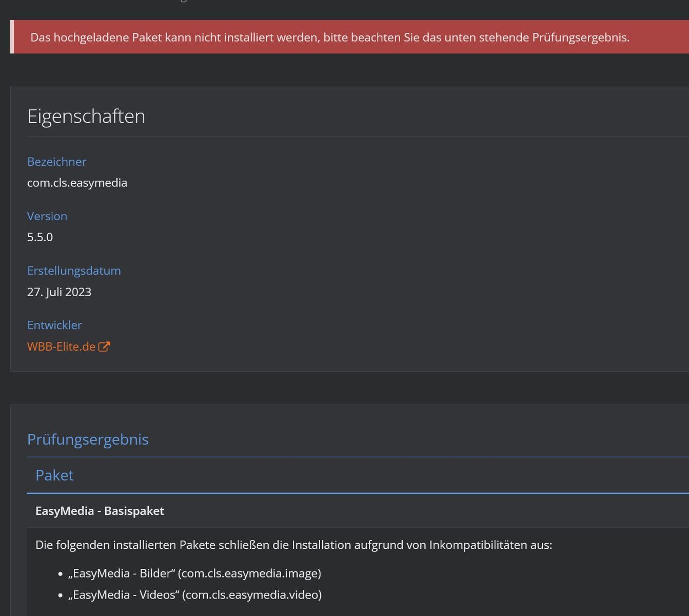Click the external link icon beside WBB-Elite.de
Image resolution: width=689 pixels, height=616 pixels.
point(104,346)
